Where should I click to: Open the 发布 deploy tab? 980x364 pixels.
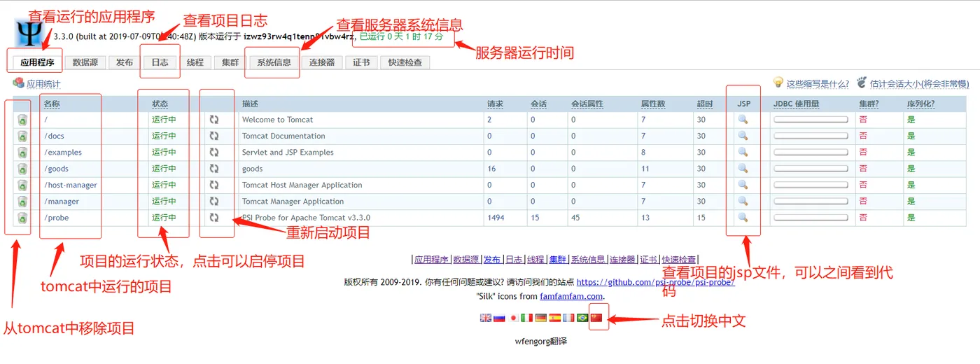tap(125, 62)
